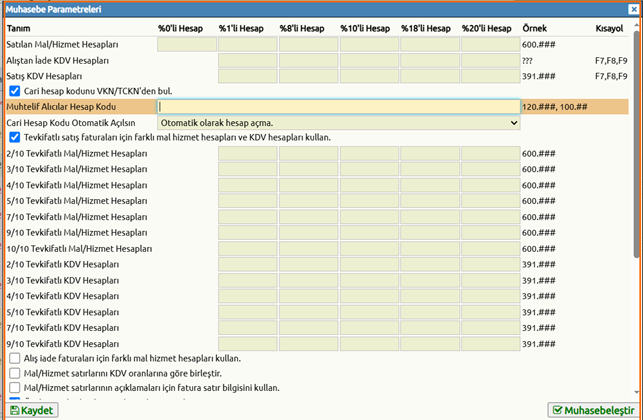Click the Kısayol column header

(x=609, y=28)
